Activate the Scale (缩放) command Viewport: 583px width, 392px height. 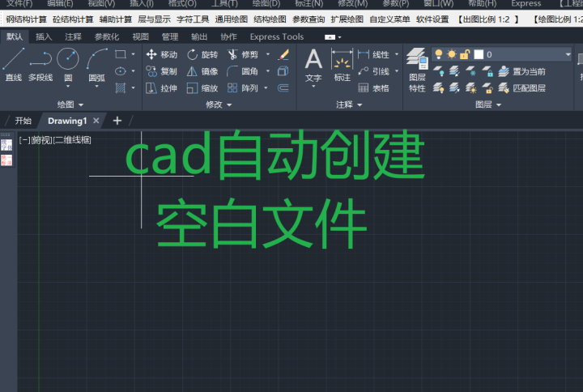[x=202, y=88]
